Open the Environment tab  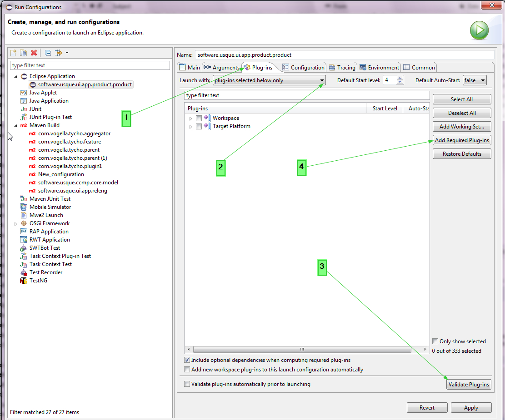point(379,67)
